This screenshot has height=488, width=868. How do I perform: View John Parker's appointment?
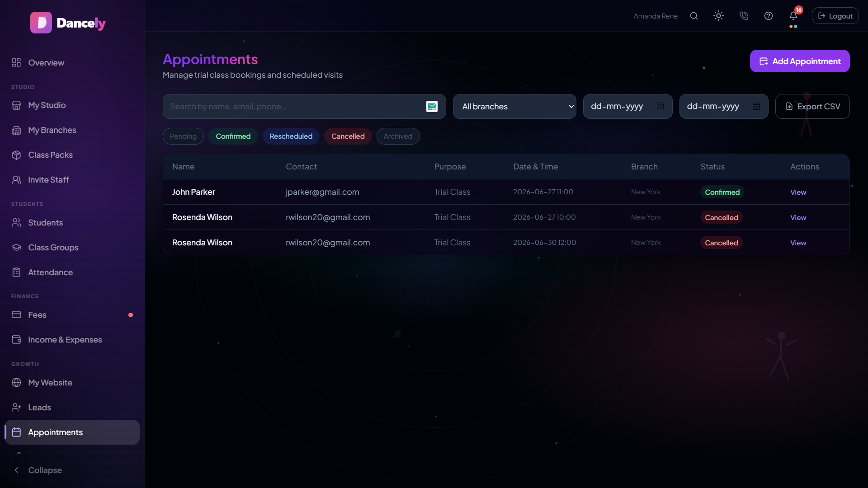tap(798, 192)
